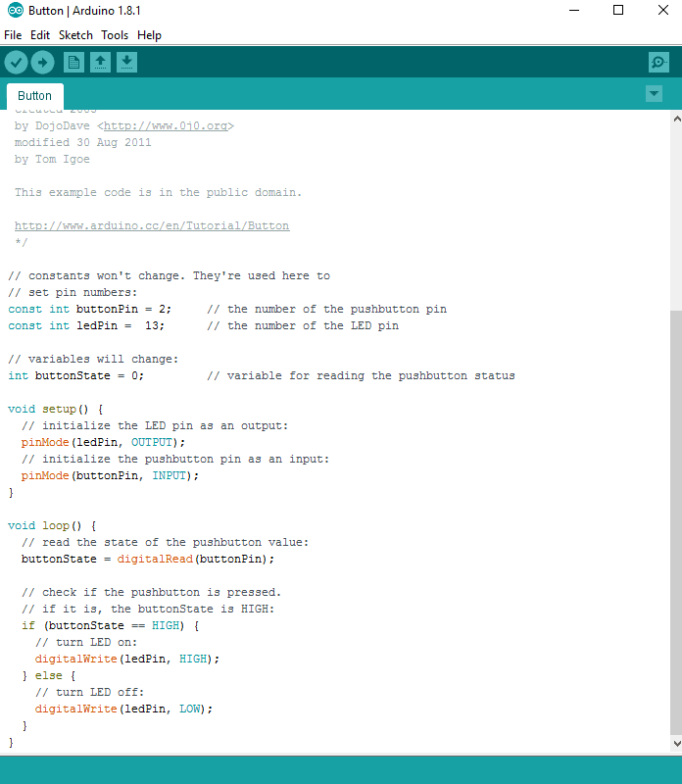Screen dimensions: 682x784
Task: Follow the http://www.0j0.org link
Action: tap(166, 126)
